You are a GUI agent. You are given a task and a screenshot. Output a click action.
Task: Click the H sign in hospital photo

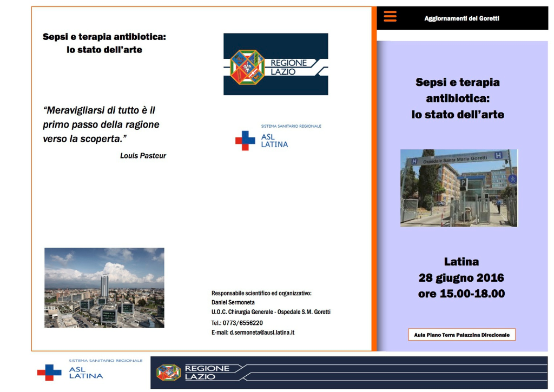pos(498,155)
